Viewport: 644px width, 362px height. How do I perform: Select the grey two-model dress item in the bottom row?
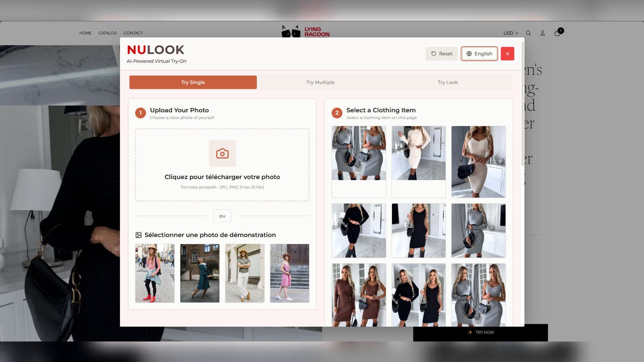479,295
